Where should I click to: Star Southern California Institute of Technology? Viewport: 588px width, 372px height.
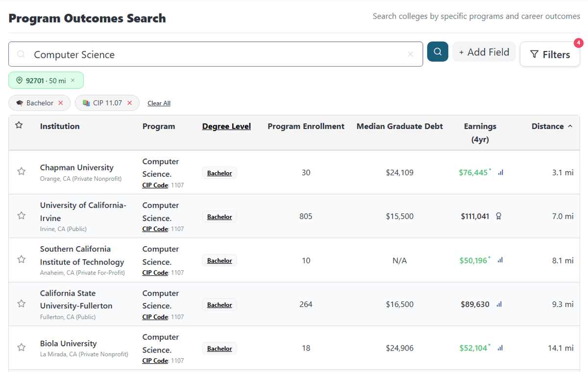pyautogui.click(x=21, y=259)
